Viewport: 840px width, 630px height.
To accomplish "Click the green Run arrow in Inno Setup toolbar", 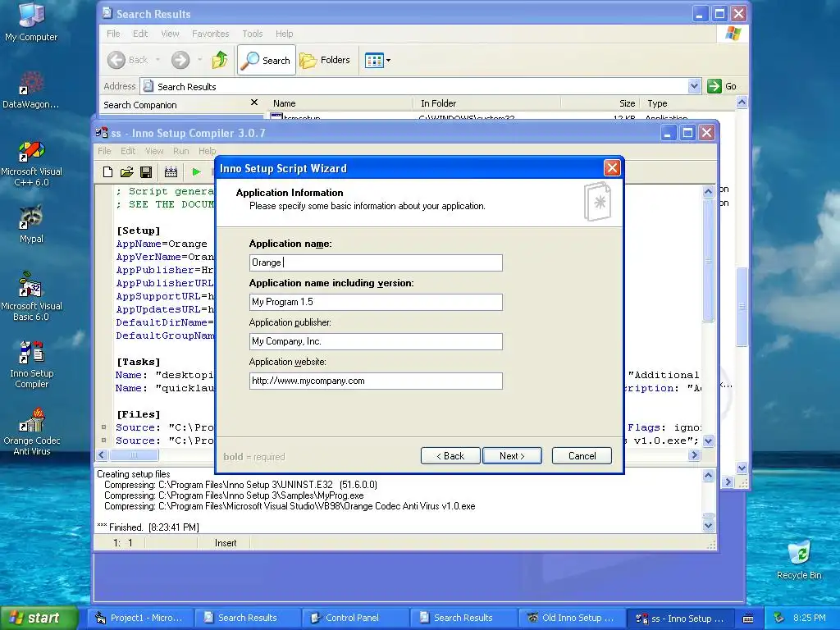I will click(x=196, y=172).
